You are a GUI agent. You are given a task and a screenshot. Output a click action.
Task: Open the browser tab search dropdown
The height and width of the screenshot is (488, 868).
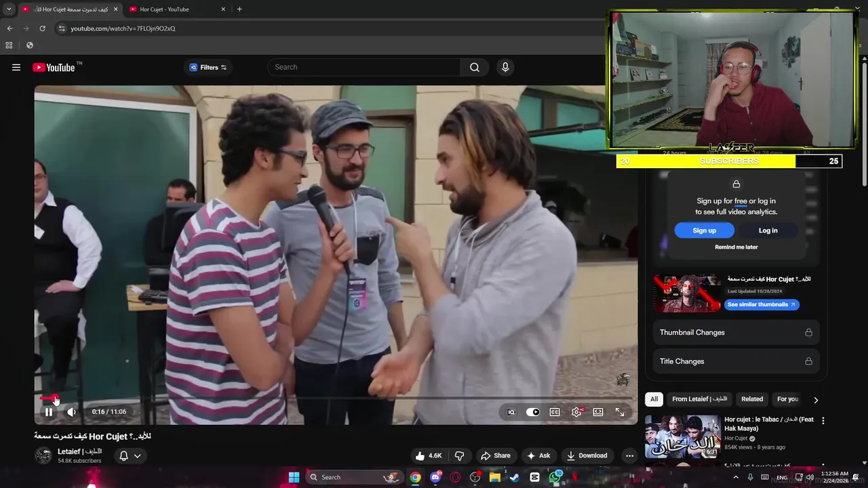[9, 9]
